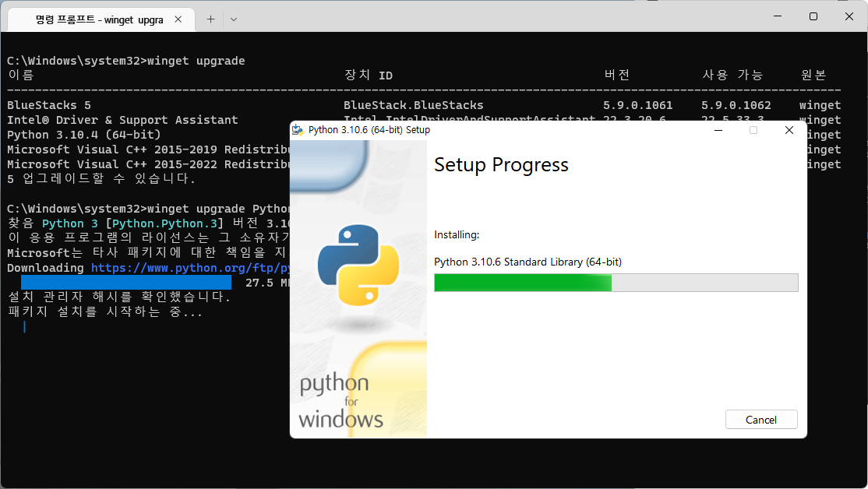This screenshot has height=489, width=868.
Task: Click the Python setup progress bar
Action: [616, 283]
